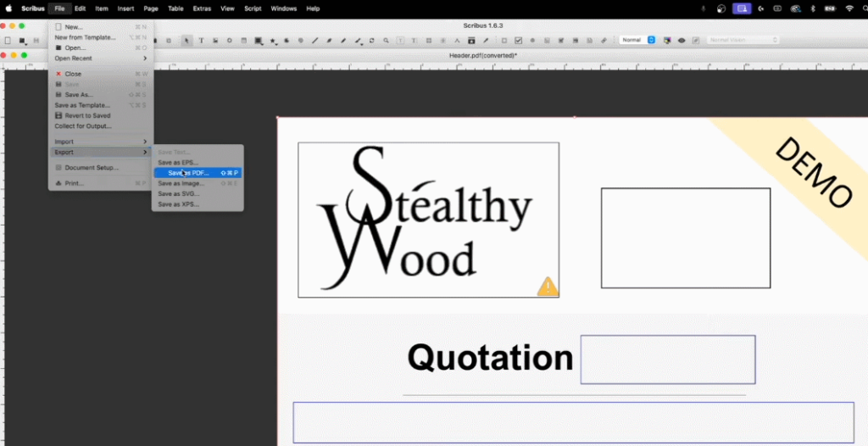The height and width of the screenshot is (446, 868).
Task: Choose New from Template... entry
Action: (100, 37)
